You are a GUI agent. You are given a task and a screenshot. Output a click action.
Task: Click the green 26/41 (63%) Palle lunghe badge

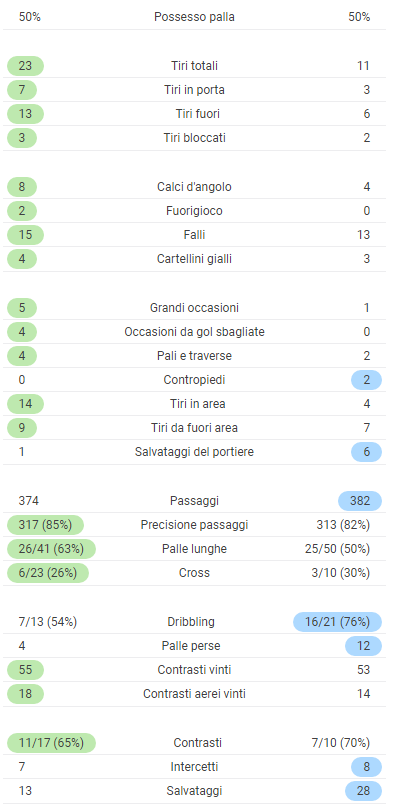(51, 549)
